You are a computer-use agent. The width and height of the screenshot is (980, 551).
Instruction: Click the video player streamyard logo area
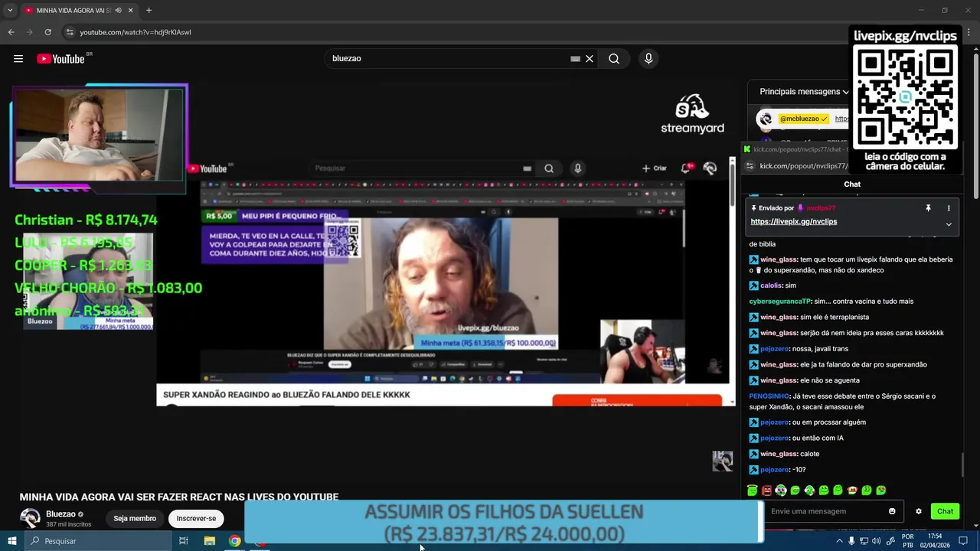[692, 114]
